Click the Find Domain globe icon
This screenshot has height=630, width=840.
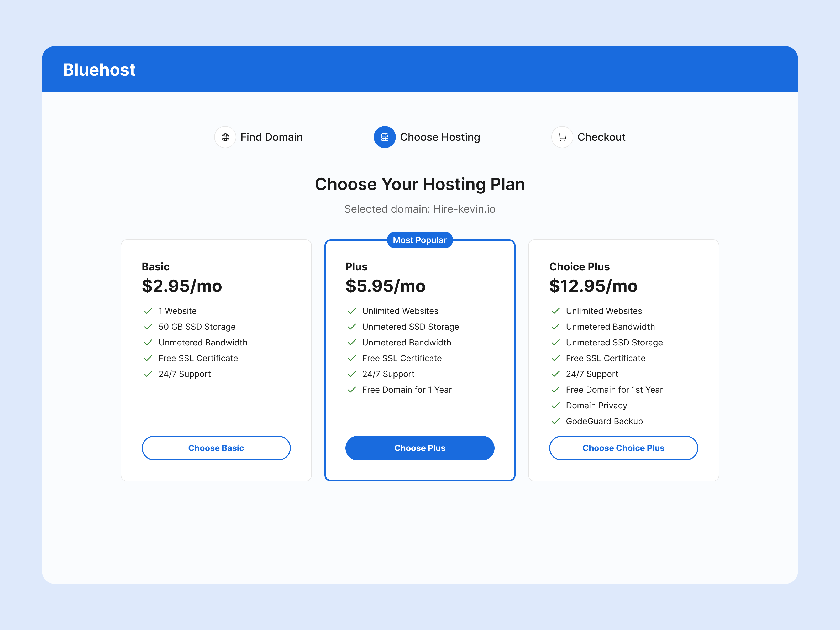[225, 137]
